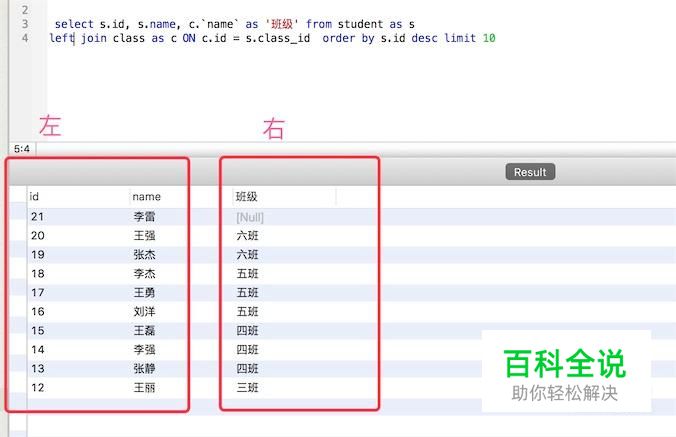676x437 pixels.
Task: Select the [Null] class cell
Action: click(250, 217)
